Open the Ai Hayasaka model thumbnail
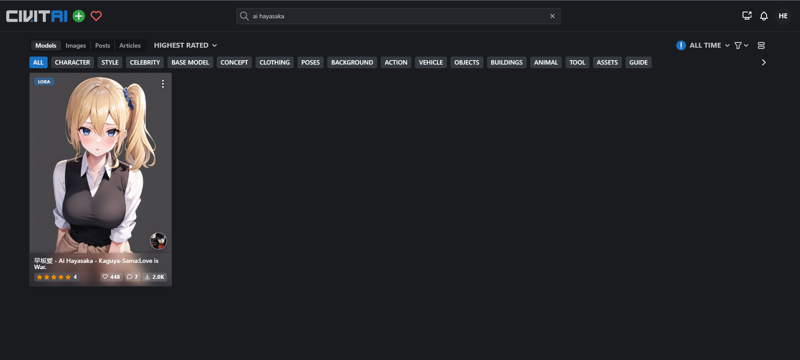800x360 pixels. (x=101, y=163)
